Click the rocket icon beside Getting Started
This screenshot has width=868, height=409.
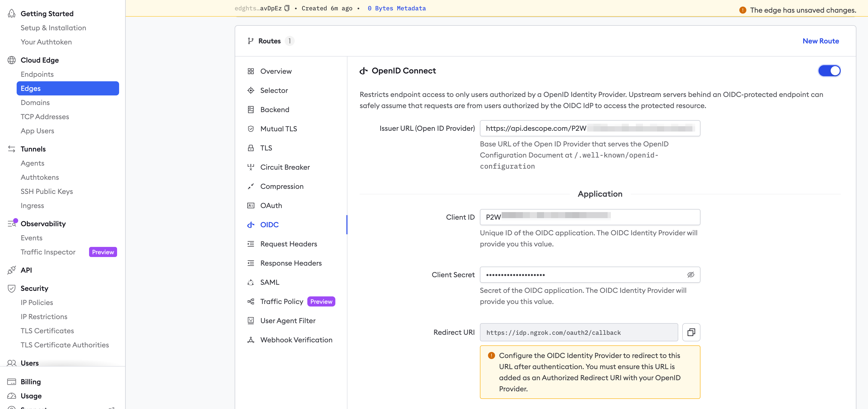click(11, 13)
